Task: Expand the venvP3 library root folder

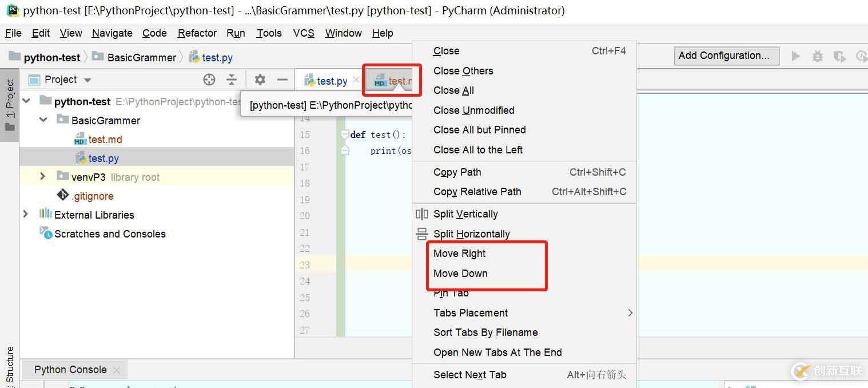Action: [43, 176]
